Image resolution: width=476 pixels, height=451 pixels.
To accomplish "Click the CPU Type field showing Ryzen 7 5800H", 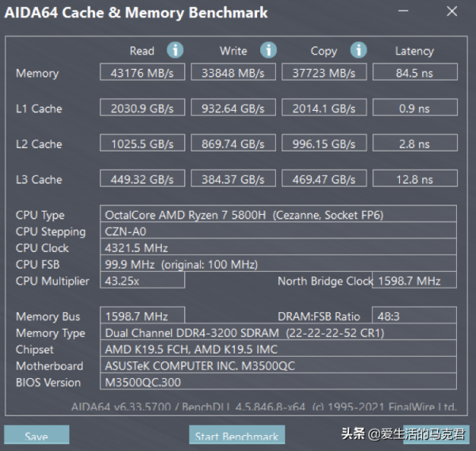I will coord(279,215).
